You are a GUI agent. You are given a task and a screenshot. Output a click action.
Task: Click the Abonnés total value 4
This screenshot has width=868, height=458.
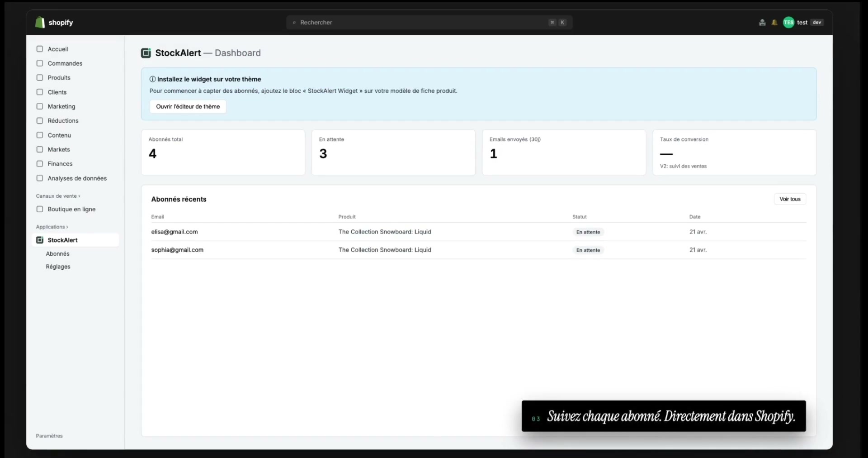tap(153, 154)
